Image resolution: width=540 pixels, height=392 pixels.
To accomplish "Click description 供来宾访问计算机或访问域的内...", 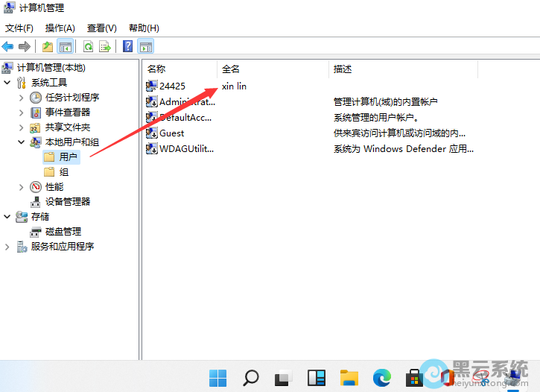I will pyautogui.click(x=399, y=133).
